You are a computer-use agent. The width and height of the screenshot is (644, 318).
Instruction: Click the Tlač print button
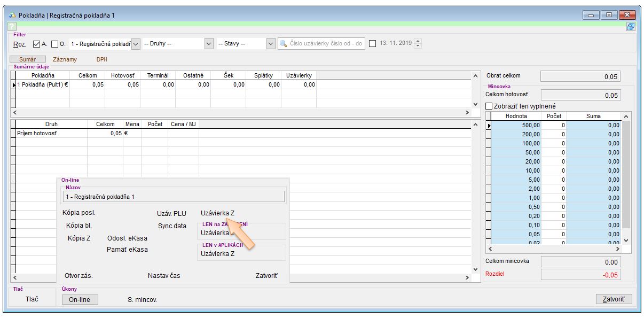click(x=32, y=299)
